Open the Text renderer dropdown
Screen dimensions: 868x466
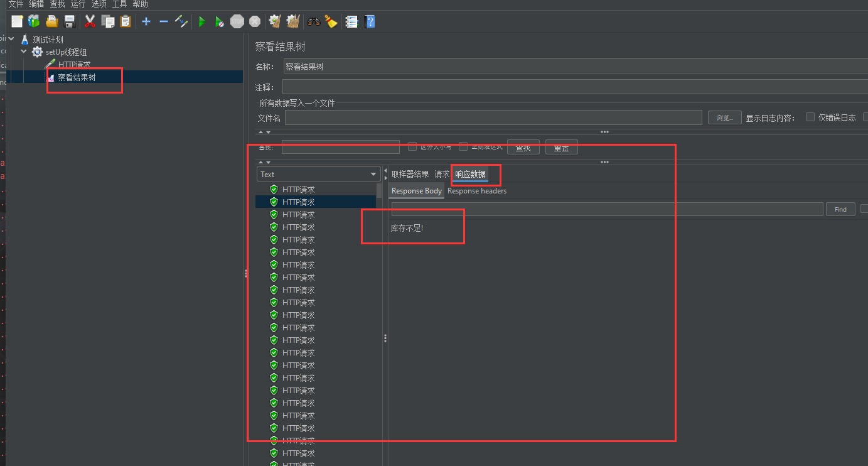click(x=319, y=174)
